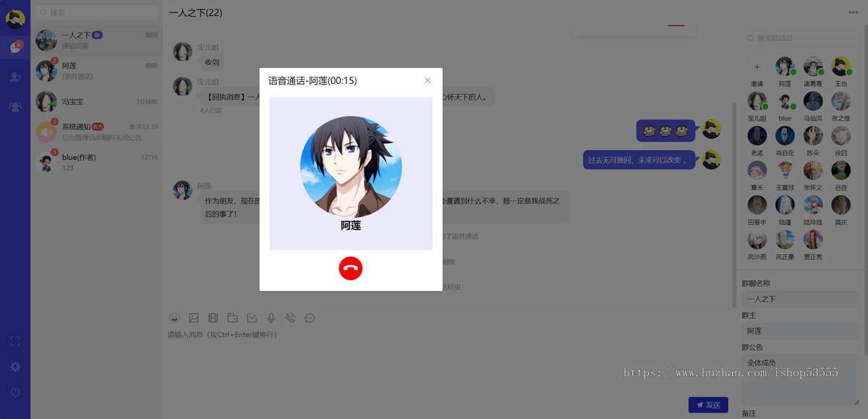
Task: Select member 王也 avatar
Action: click(x=841, y=67)
